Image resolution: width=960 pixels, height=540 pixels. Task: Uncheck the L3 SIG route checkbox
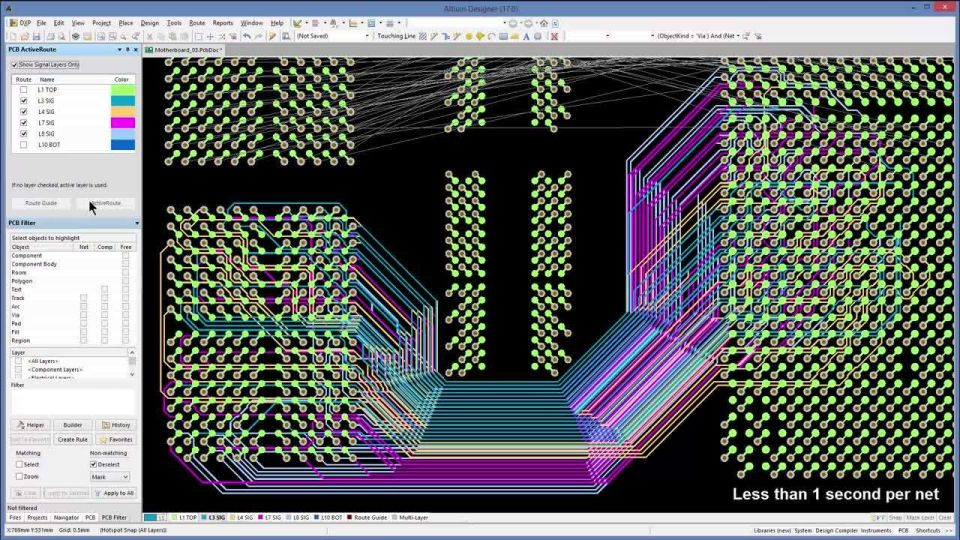click(23, 100)
